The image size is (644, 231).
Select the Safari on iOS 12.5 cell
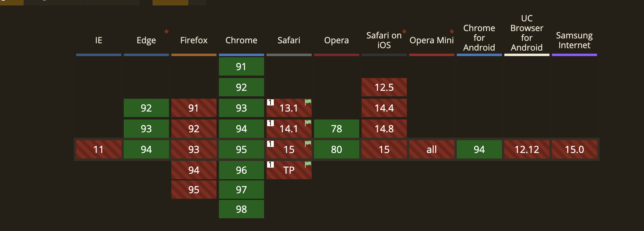coord(384,87)
